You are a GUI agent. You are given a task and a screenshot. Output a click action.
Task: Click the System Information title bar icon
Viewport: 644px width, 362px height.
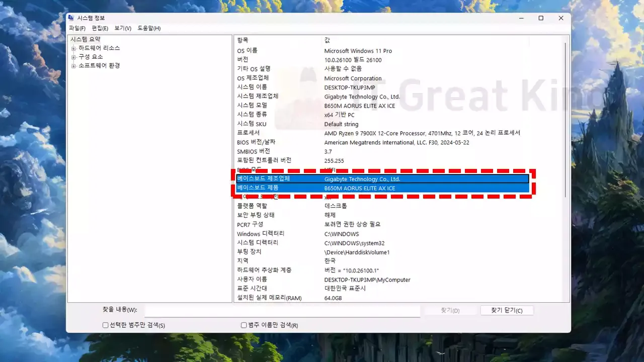click(x=71, y=18)
